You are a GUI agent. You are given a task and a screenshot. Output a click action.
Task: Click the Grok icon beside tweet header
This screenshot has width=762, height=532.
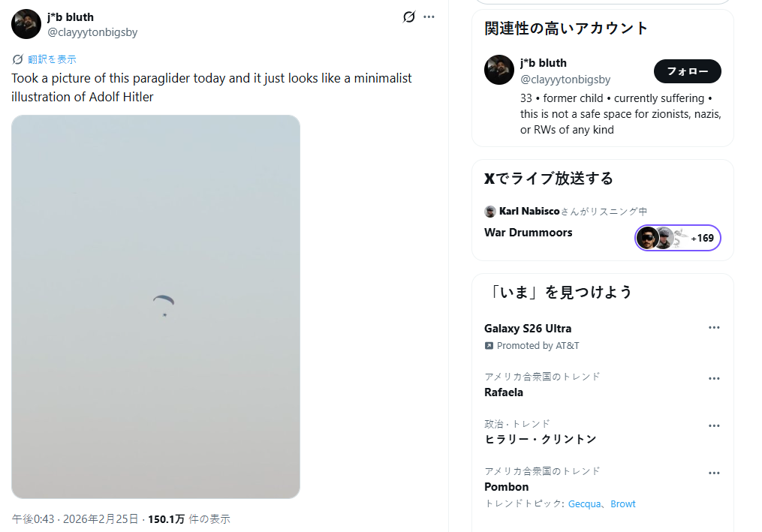(409, 17)
